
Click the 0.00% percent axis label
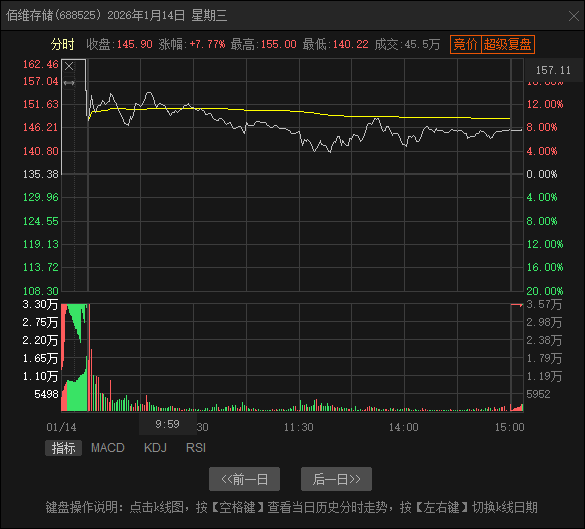(542, 174)
